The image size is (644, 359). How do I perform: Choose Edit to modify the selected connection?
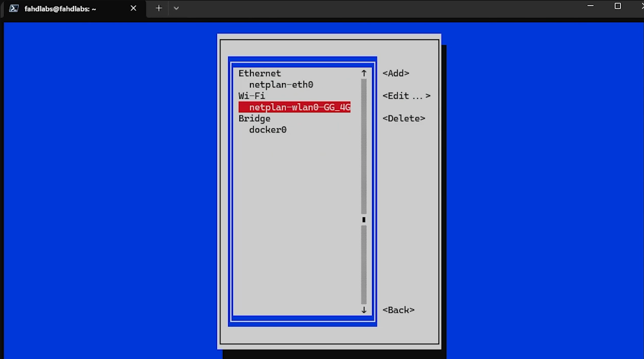[406, 95]
